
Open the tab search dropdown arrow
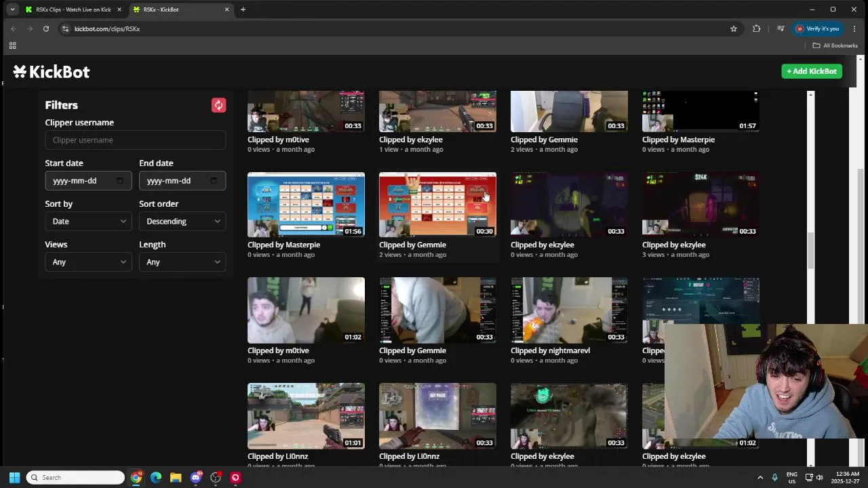pos(12,9)
